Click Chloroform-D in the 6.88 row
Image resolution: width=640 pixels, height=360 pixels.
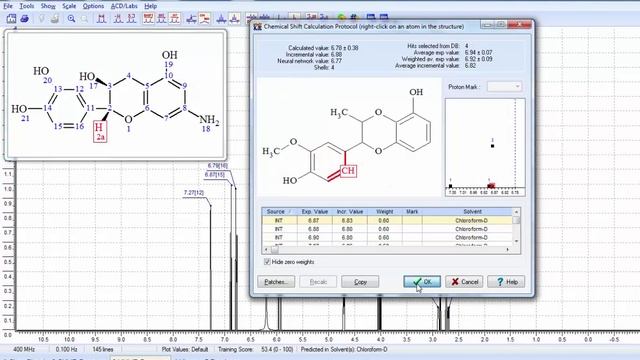471,229
